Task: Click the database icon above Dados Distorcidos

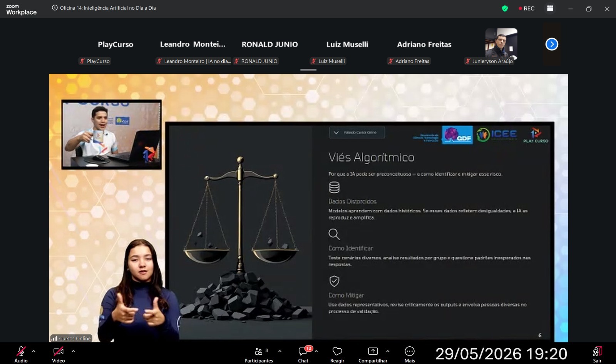Action: [334, 187]
